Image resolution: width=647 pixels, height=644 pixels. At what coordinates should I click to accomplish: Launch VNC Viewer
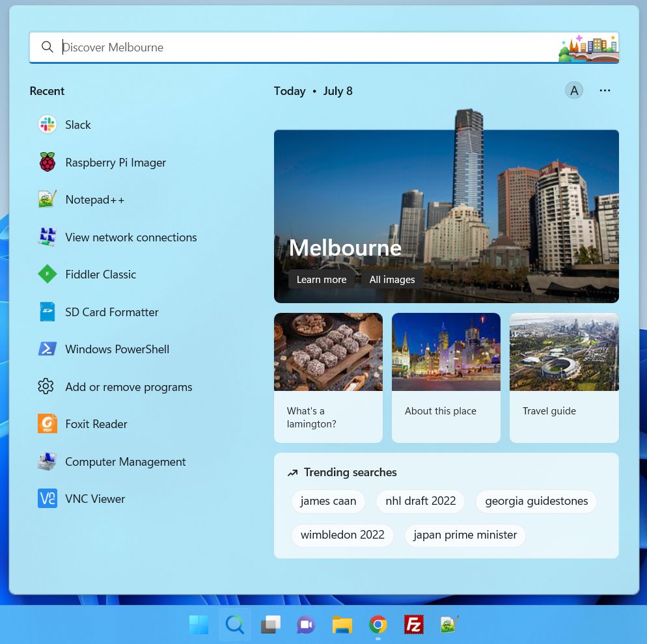coord(95,498)
